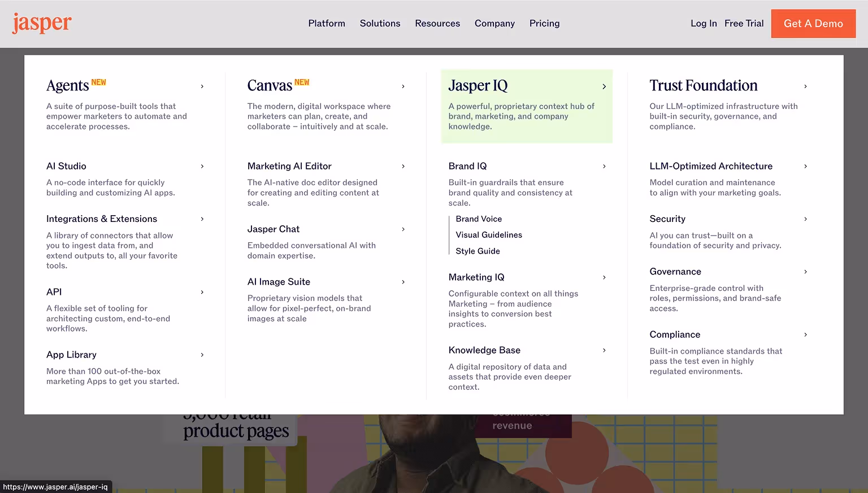The height and width of the screenshot is (493, 868).
Task: Start a Free Trial
Action: point(744,23)
